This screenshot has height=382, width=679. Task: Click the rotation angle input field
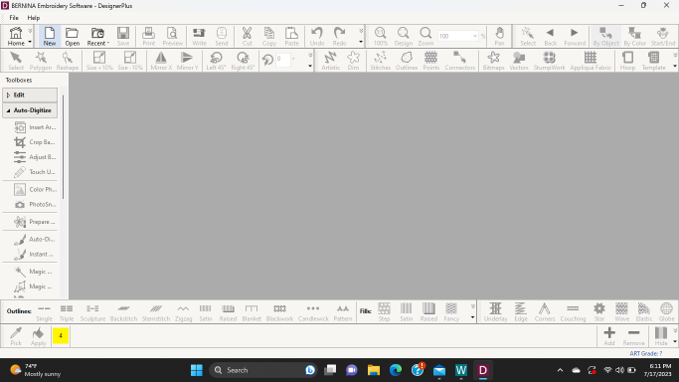click(283, 59)
